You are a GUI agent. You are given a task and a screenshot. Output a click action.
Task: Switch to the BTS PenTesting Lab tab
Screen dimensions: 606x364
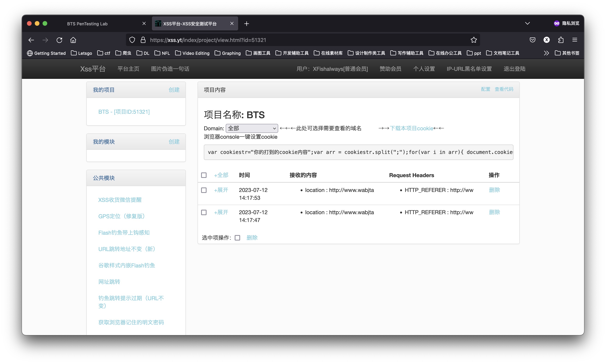tap(87, 24)
